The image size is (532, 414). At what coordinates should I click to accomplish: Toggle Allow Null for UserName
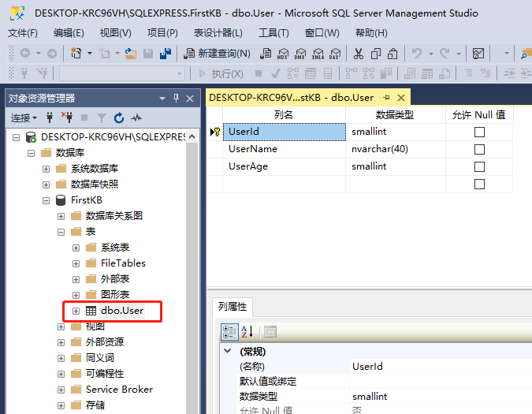[479, 149]
